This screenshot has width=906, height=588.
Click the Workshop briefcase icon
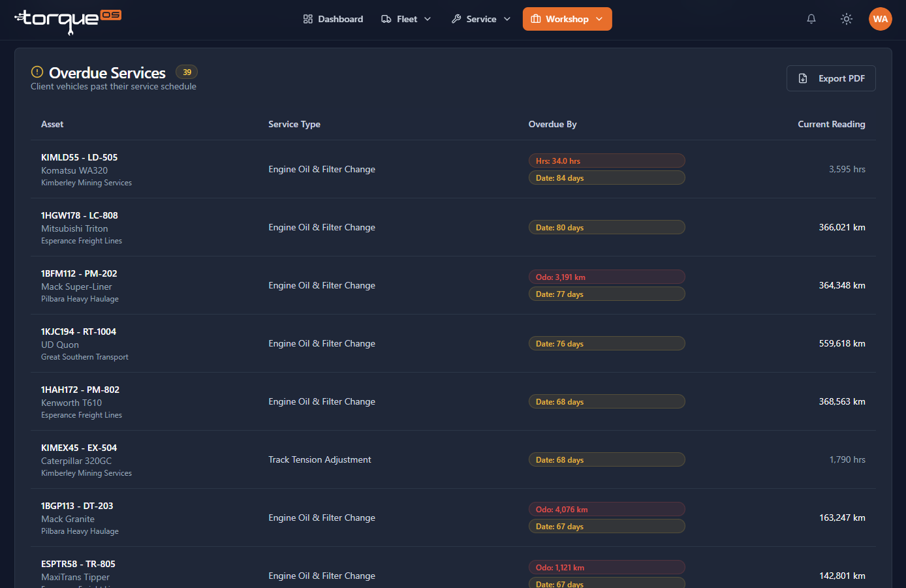[536, 19]
